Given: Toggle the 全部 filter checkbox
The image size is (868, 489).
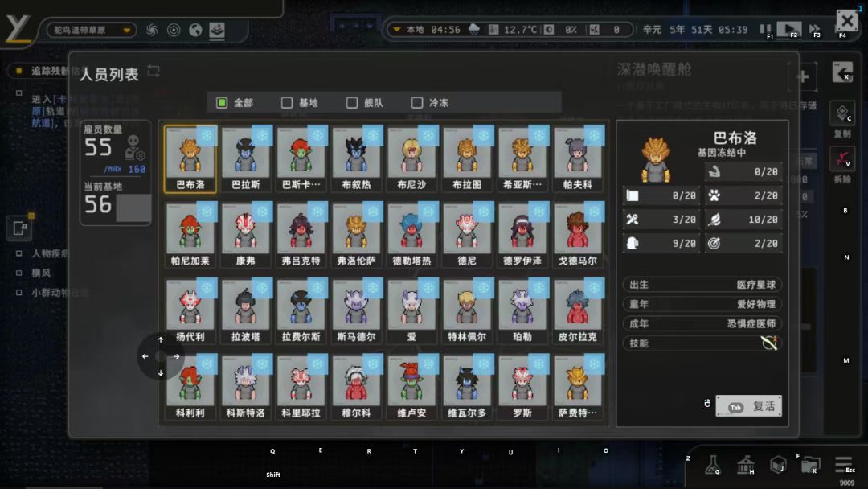Looking at the screenshot, I should tap(222, 102).
